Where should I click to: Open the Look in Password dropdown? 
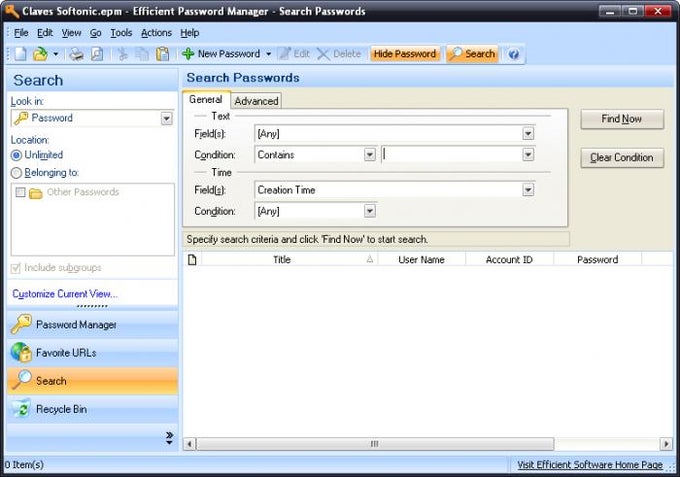coord(167,118)
